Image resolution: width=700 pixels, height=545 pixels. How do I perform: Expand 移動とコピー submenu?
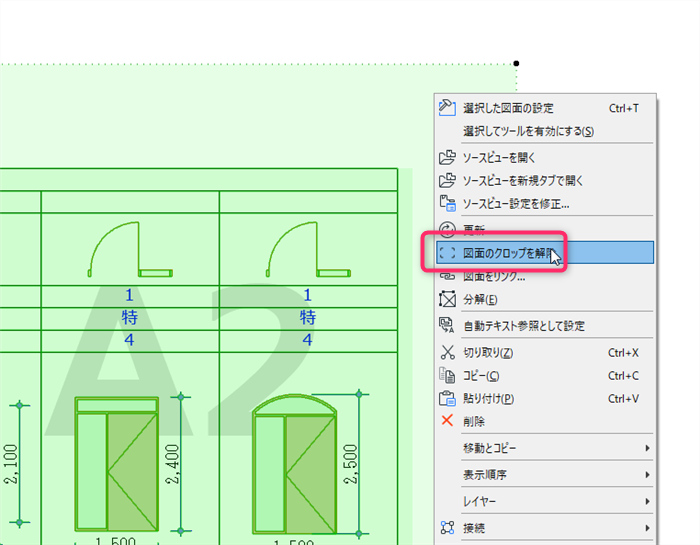(x=545, y=448)
